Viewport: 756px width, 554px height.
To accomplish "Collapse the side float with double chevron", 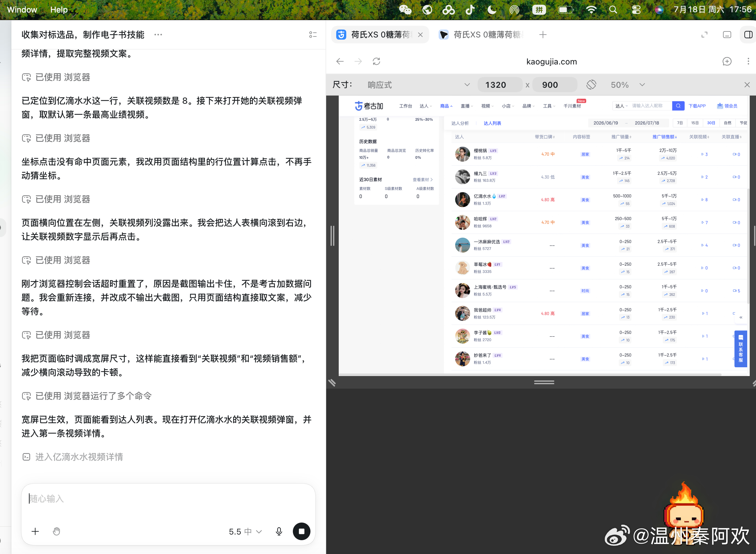I will coord(741,317).
